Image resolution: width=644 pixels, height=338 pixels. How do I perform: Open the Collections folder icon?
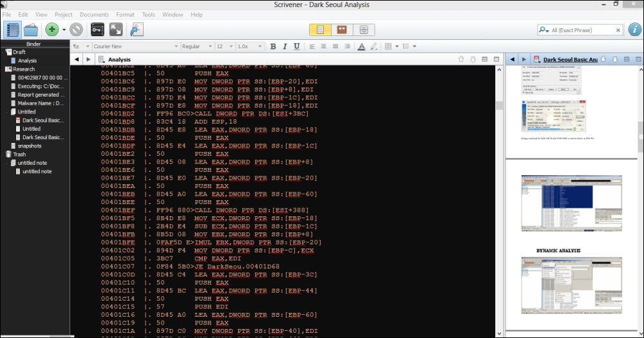point(31,30)
